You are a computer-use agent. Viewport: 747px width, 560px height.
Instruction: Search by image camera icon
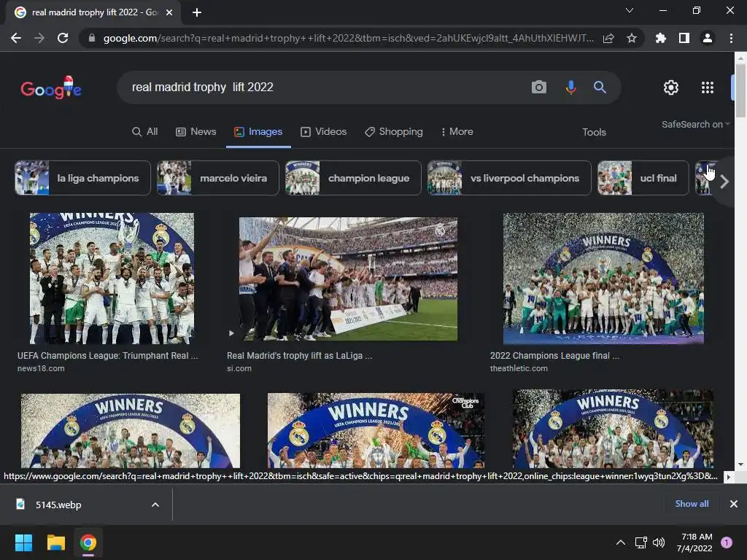coord(539,87)
